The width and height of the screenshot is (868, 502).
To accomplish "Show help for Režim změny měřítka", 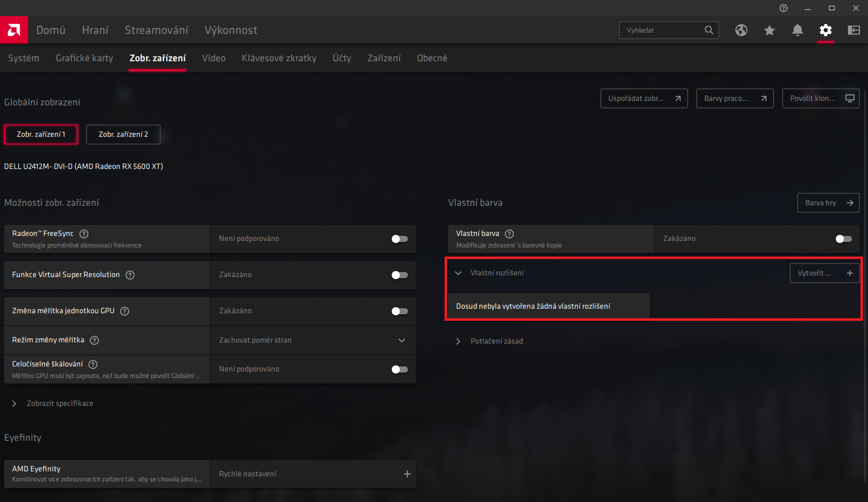I will point(94,340).
